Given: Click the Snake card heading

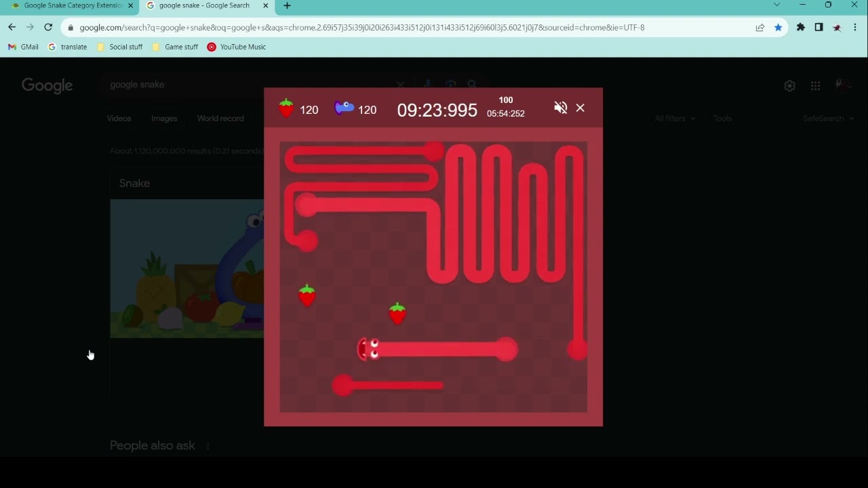Looking at the screenshot, I should [x=134, y=184].
